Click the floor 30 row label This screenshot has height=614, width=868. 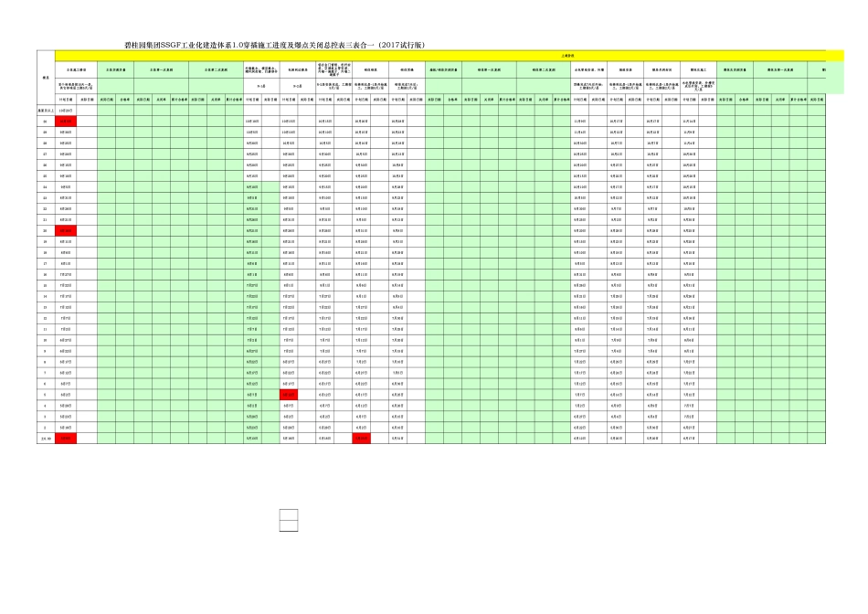46,121
